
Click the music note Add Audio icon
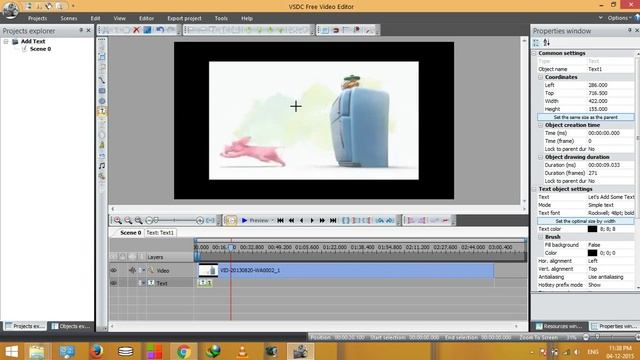point(102,166)
